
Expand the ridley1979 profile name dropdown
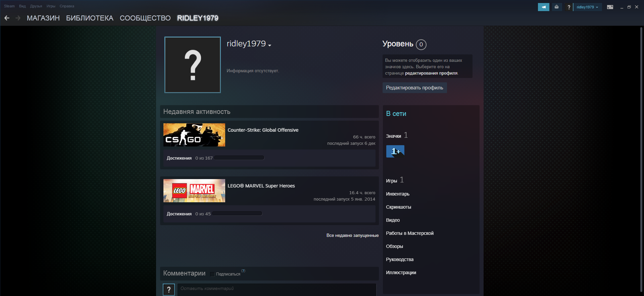tap(269, 45)
